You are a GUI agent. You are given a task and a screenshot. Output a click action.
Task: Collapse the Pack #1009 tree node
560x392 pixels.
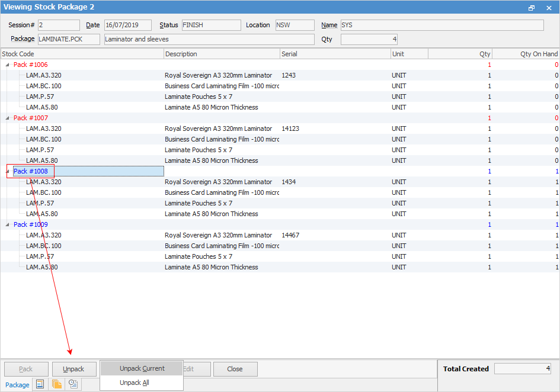pyautogui.click(x=8, y=224)
